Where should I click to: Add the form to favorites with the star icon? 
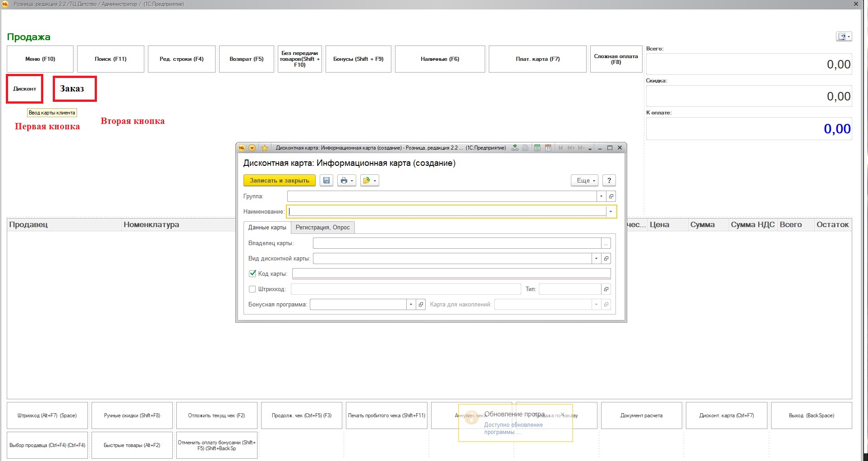pyautogui.click(x=265, y=148)
